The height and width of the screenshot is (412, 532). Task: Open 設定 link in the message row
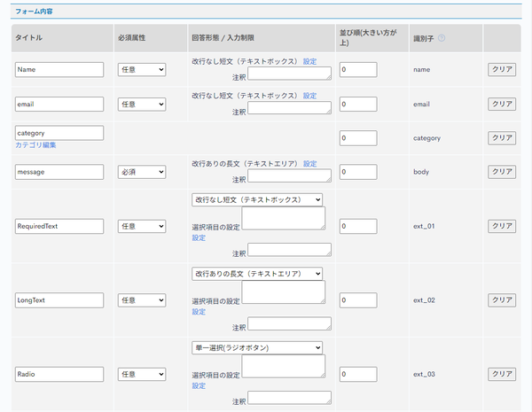click(309, 164)
